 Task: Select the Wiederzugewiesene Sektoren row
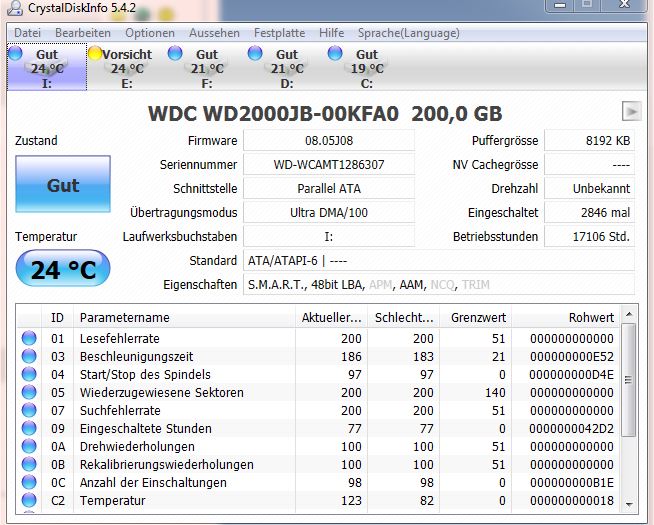(x=318, y=392)
